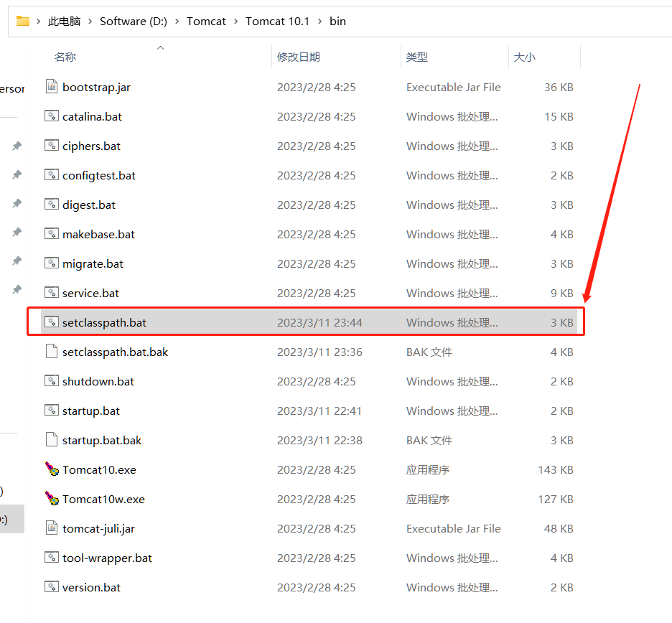Click the configtest.bat file icon
The height and width of the screenshot is (623, 672).
coord(52,175)
